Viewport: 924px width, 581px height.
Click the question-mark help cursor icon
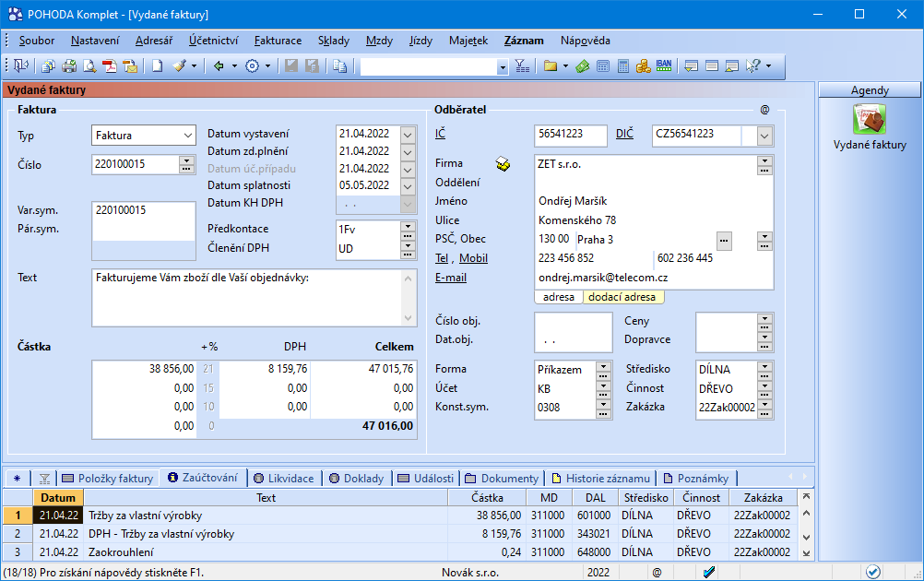[753, 66]
